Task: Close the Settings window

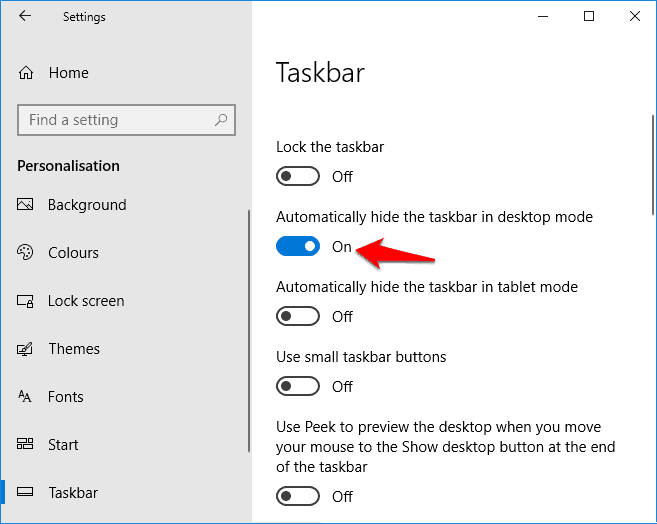Action: click(635, 16)
